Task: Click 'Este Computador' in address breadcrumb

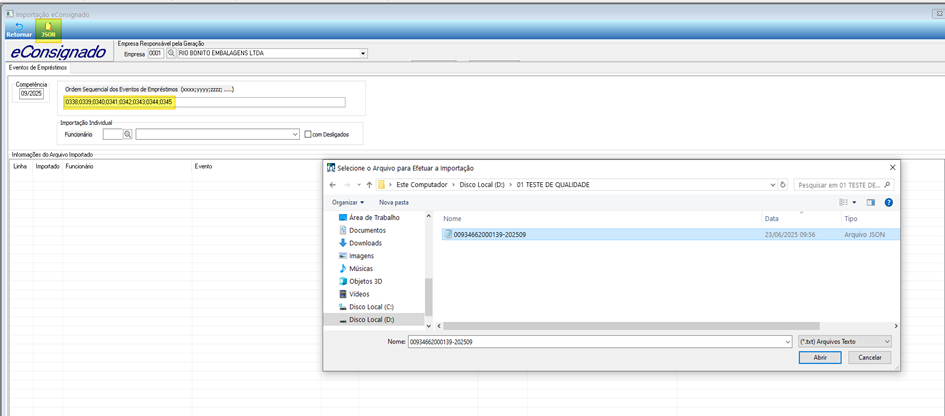Action: pyautogui.click(x=422, y=185)
